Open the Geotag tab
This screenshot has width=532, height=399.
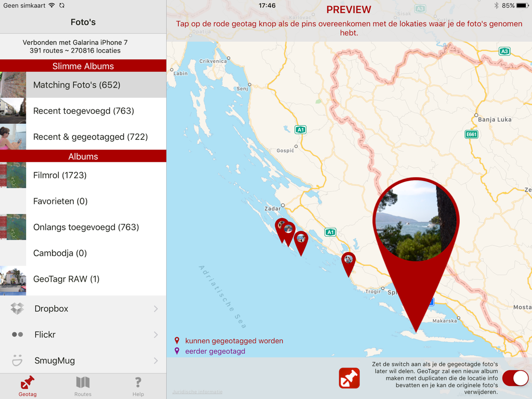point(27,386)
